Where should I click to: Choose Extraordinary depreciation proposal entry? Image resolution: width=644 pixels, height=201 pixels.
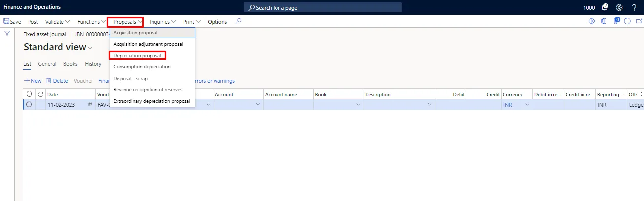(x=153, y=101)
